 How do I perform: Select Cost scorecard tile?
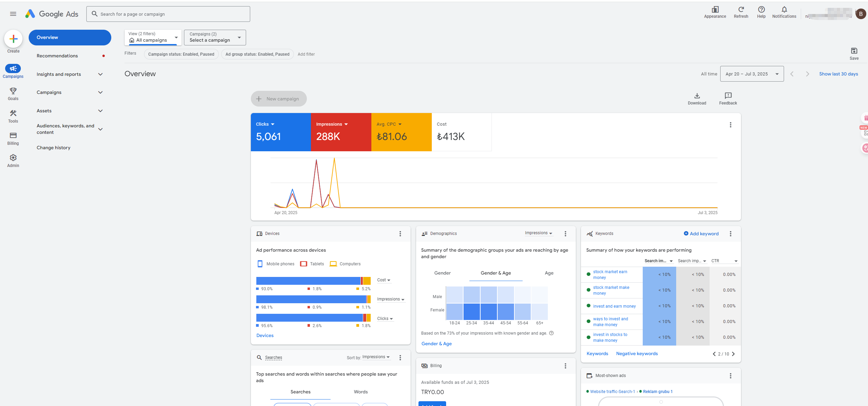(461, 132)
